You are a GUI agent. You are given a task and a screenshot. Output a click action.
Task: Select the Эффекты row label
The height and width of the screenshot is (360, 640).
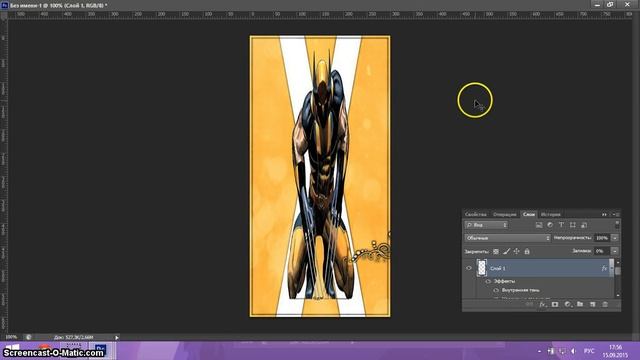pyautogui.click(x=504, y=281)
